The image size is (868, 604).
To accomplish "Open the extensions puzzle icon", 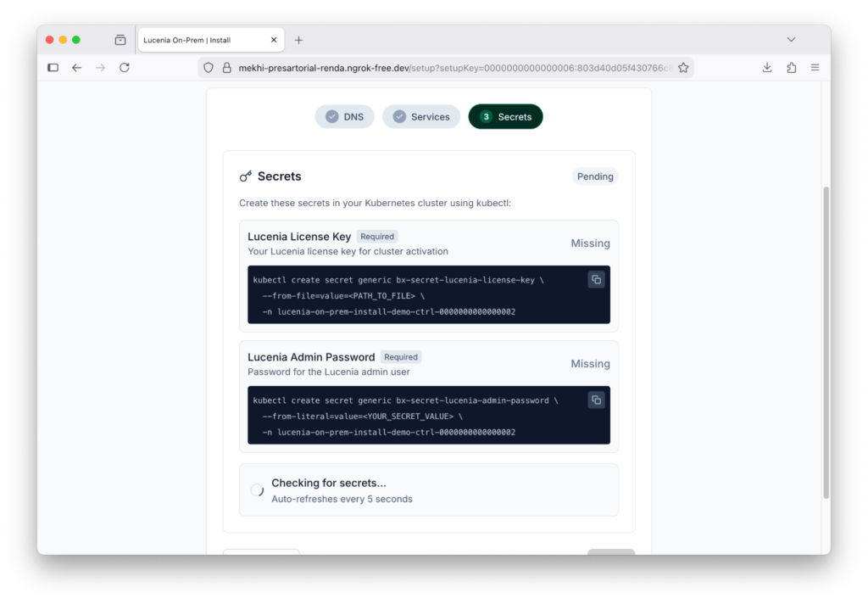I will [792, 68].
